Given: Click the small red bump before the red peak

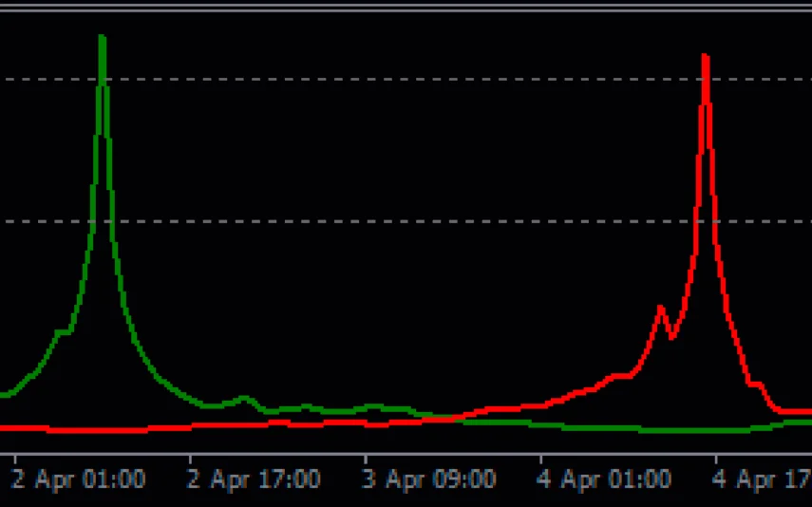Looking at the screenshot, I should [661, 308].
